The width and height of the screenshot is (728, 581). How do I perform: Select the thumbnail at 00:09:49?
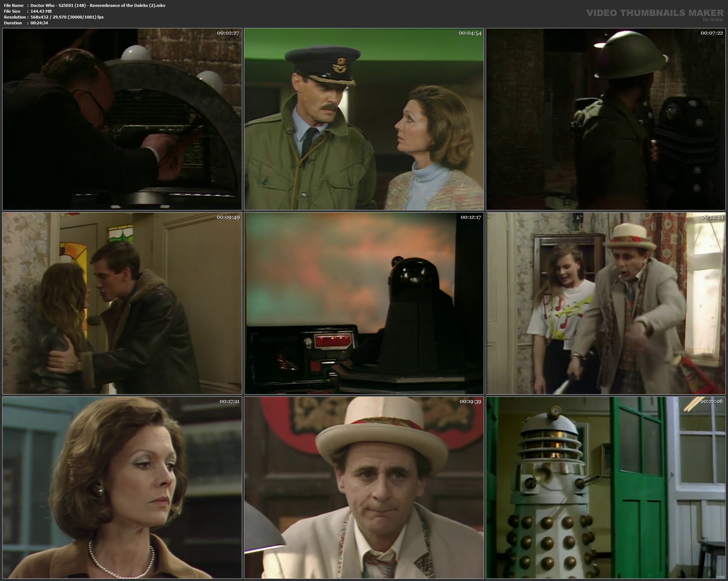122,303
